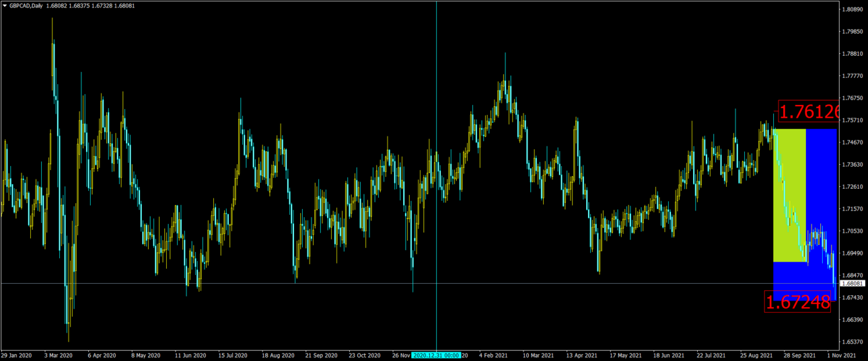Viewport: 868px width, 361px height.
Task: Click the red 1.67248 price label
Action: [798, 303]
